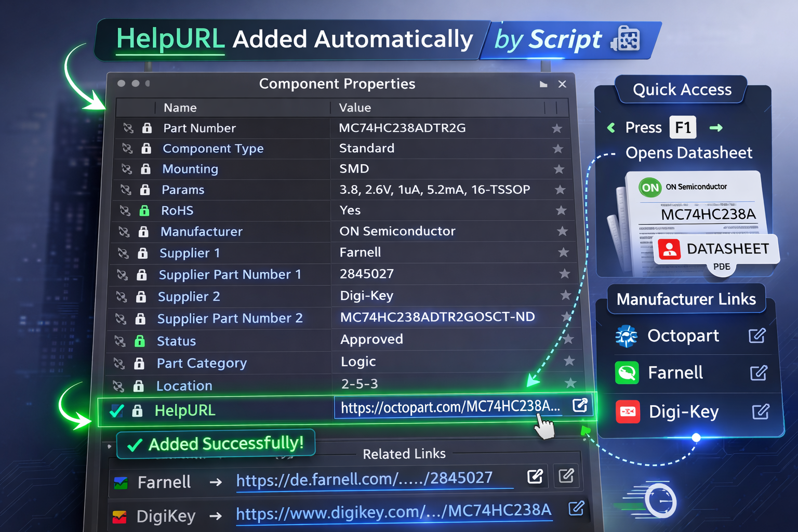Click the star in Mounting row
This screenshot has width=798, height=532.
point(559,169)
